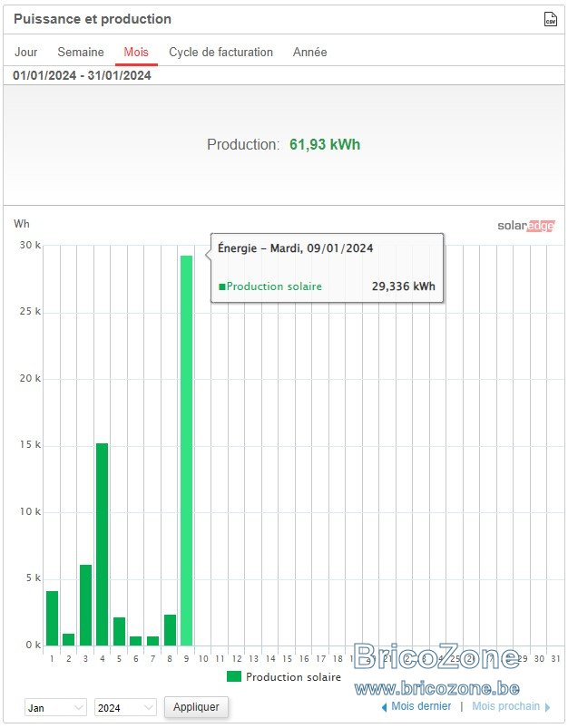Open the Jan month dropdown
The height and width of the screenshot is (728, 568).
pos(55,707)
